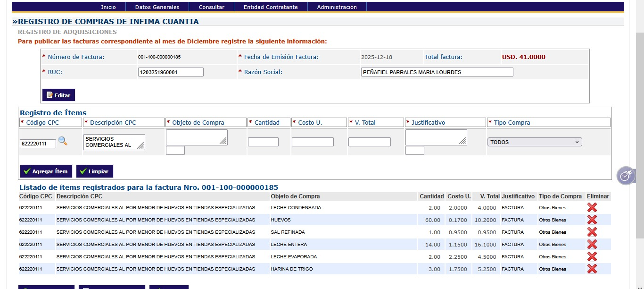
Task: Click the magnifier search icon beside Código CPC
Action: [63, 141]
